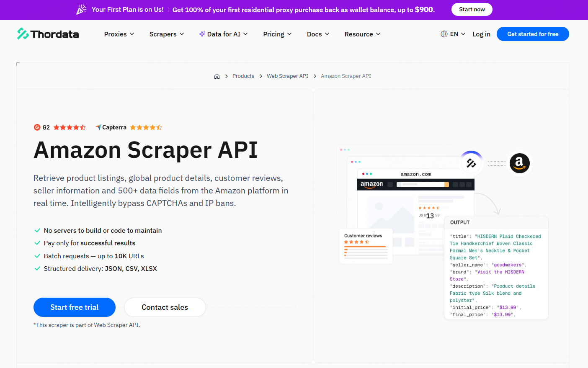
Task: Open the Scrapers dropdown menu
Action: coord(166,34)
